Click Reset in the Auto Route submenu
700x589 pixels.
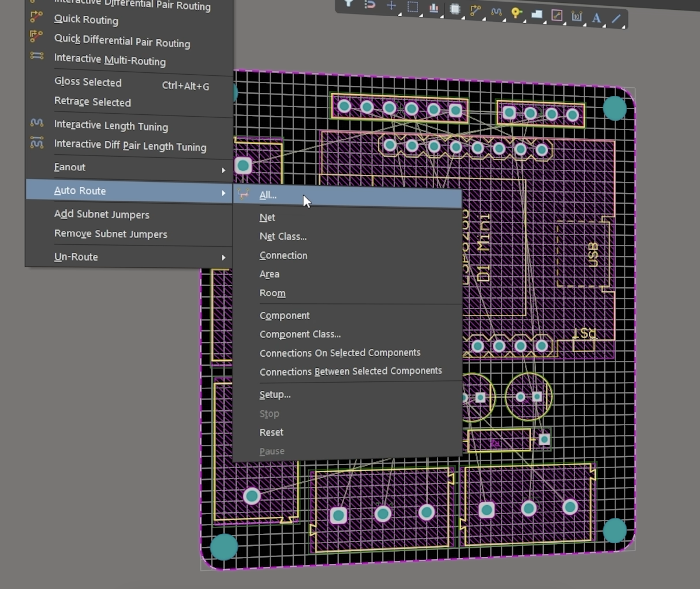[271, 432]
